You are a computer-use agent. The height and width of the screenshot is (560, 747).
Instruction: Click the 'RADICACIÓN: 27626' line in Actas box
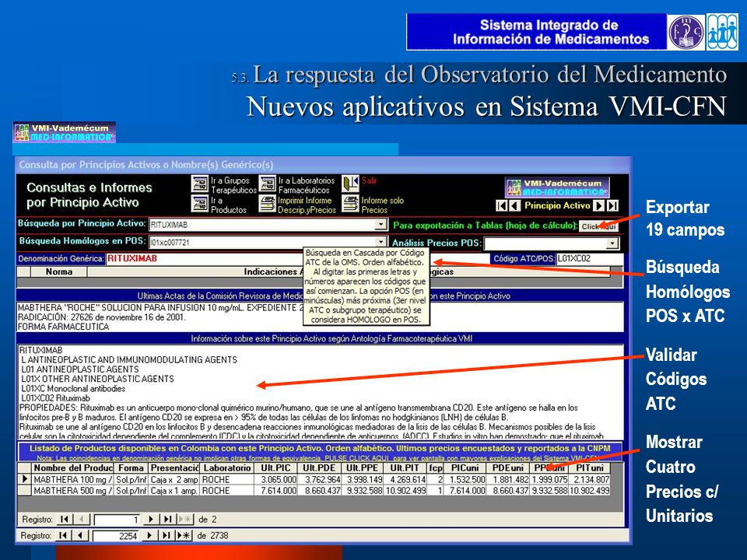tap(101, 317)
